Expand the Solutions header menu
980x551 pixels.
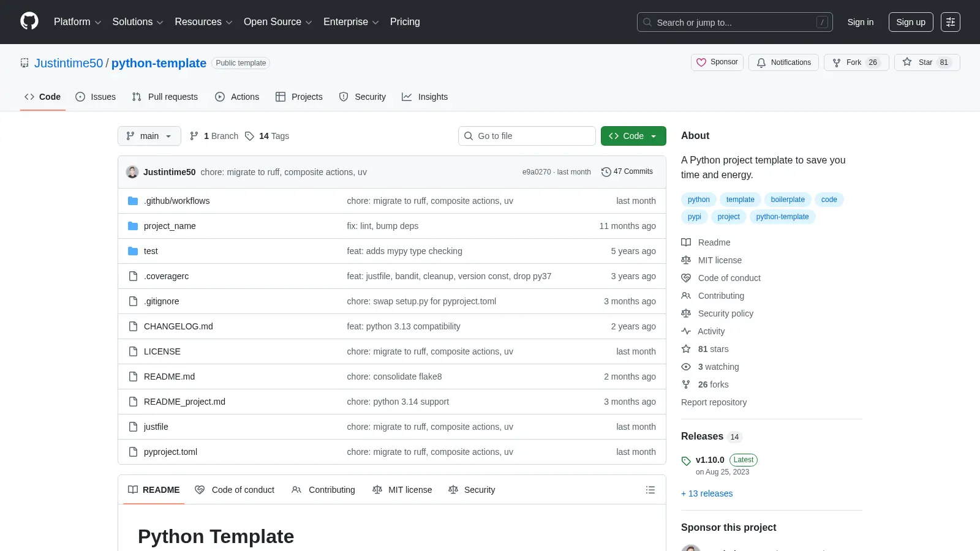coord(138,22)
